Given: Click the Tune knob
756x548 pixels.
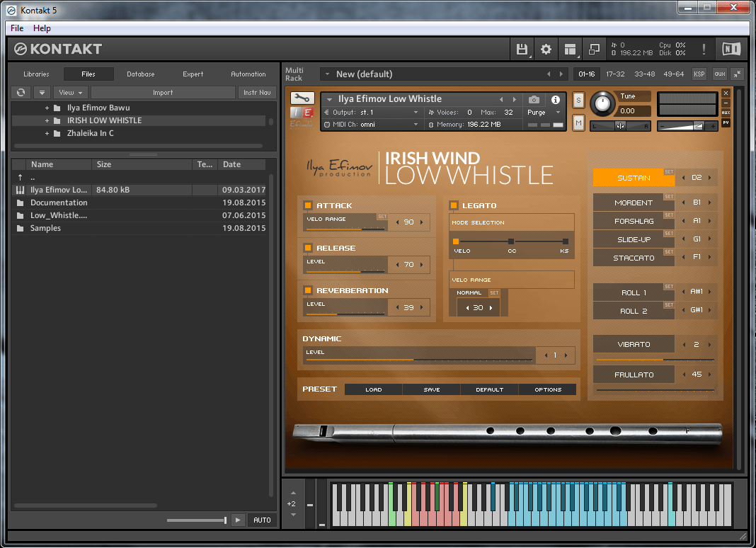Looking at the screenshot, I should (602, 103).
